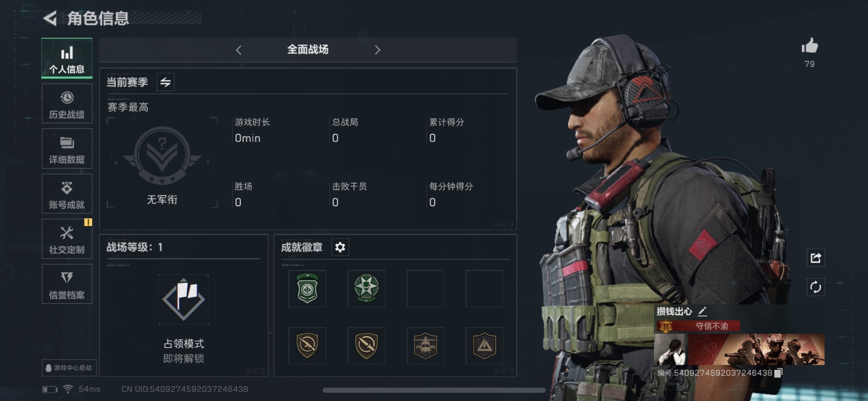
Task: Click the 游戏中心启动 button
Action: click(x=69, y=368)
